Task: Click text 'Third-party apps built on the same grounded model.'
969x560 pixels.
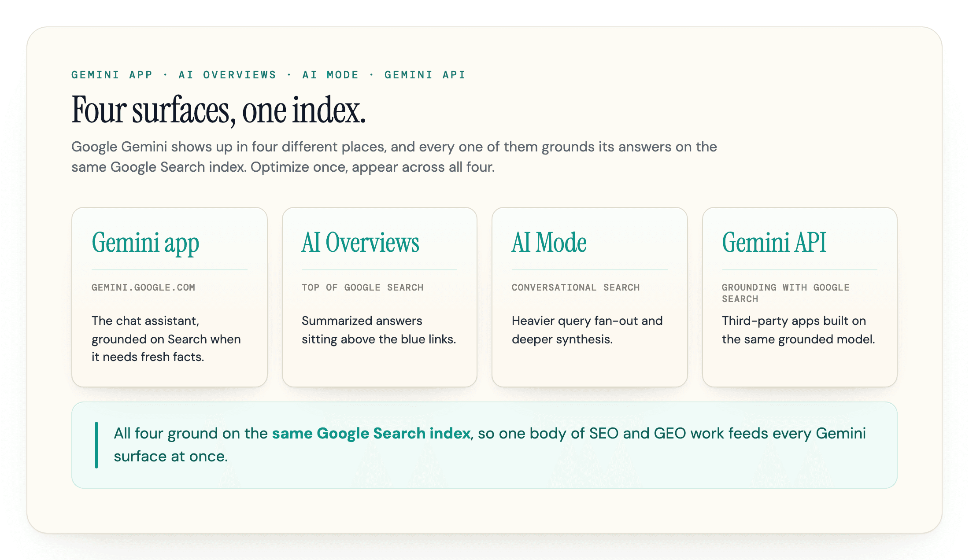Action: (798, 330)
